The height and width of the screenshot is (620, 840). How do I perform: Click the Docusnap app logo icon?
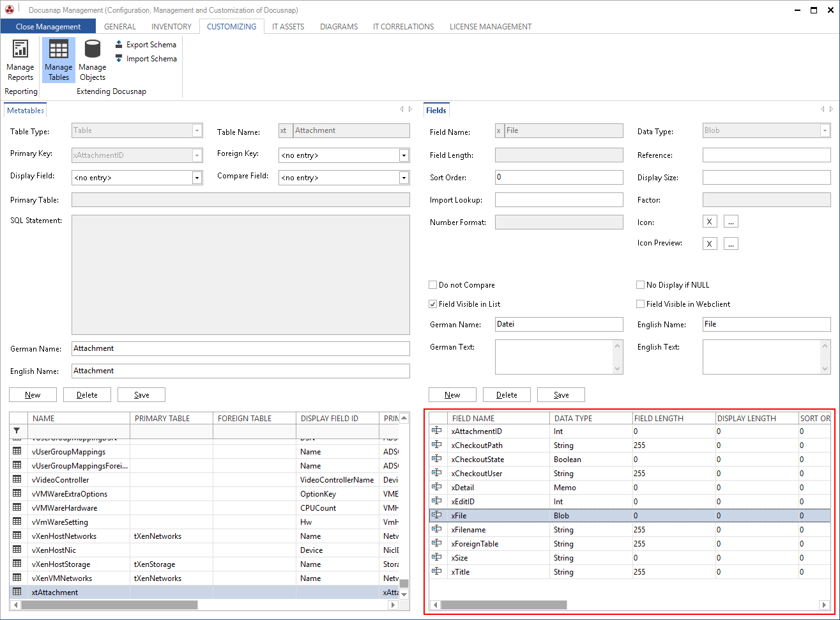coord(10,10)
